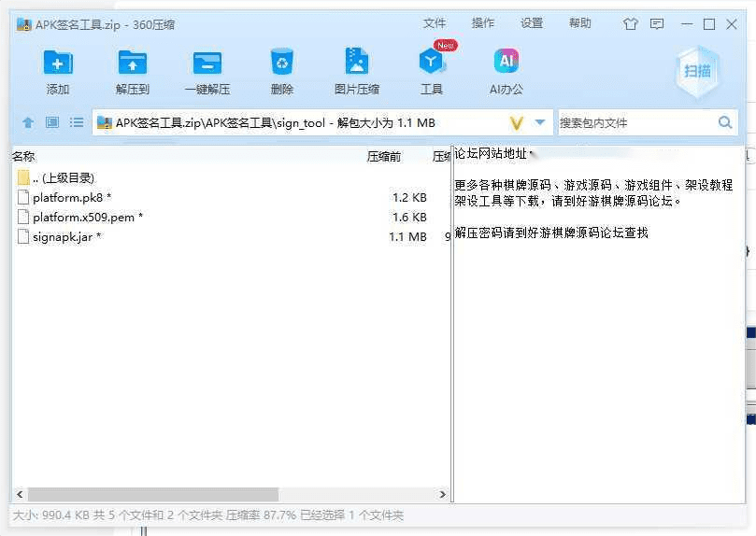Click the 解压密码请到好游棋牌源码论坛查找 comment line

(551, 233)
